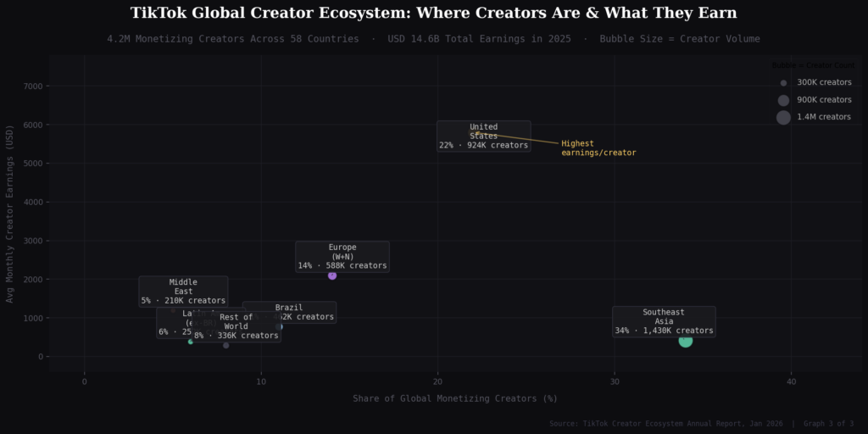Click the blue Brazil bubble
Image resolution: width=868 pixels, height=434 pixels.
tap(279, 326)
